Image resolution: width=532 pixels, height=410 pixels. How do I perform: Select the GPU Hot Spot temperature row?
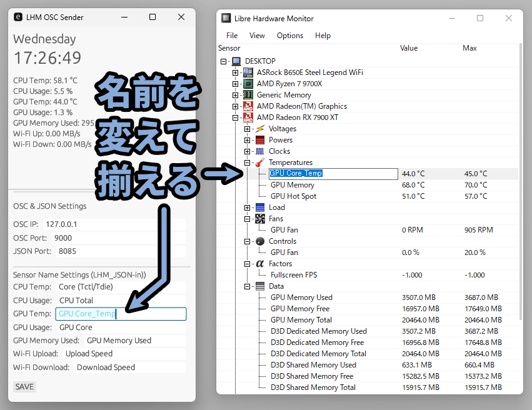click(x=368, y=196)
